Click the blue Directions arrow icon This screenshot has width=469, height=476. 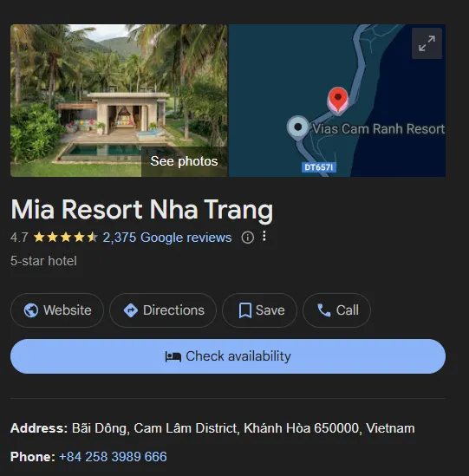131,310
